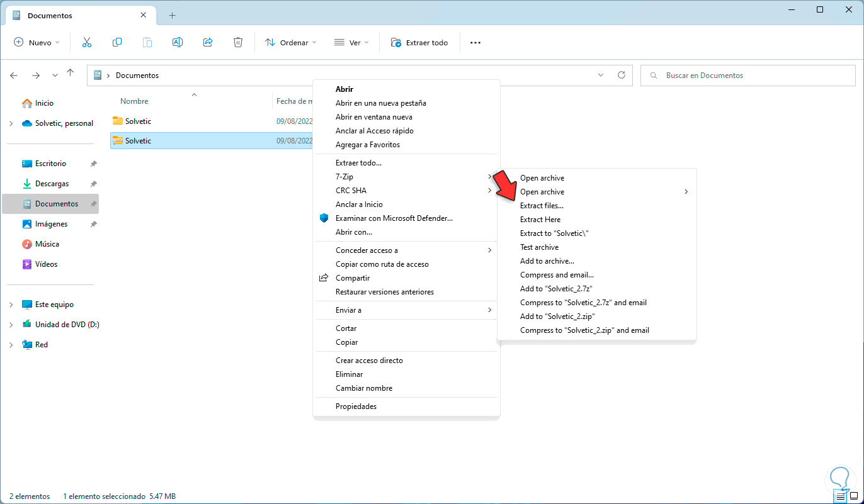Open the 7-Zip submenu entry
The image size is (864, 504).
[406, 177]
